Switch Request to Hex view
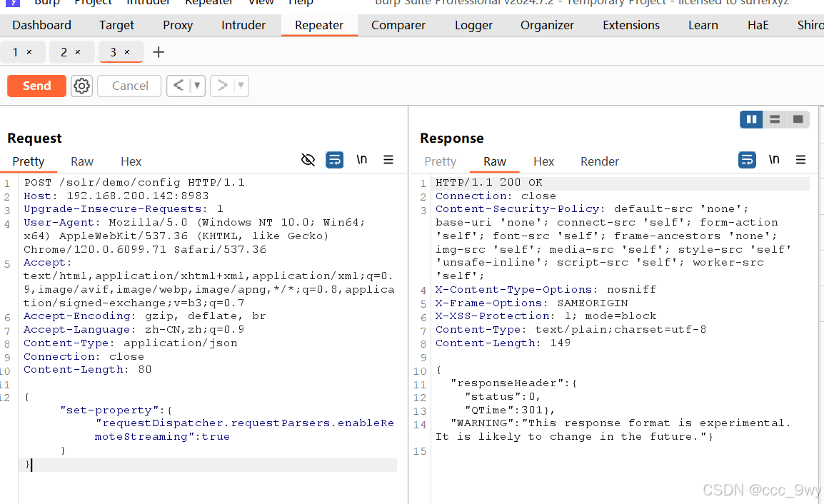 [x=131, y=161]
